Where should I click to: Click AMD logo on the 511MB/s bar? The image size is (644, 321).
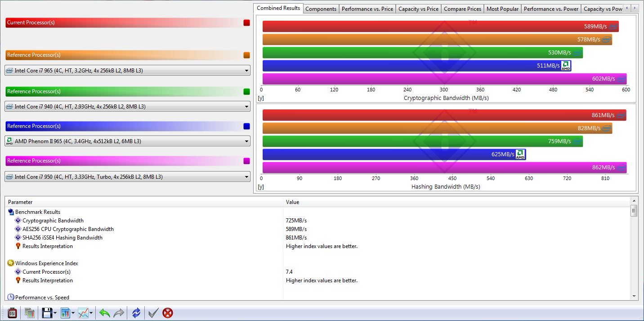pyautogui.click(x=566, y=66)
